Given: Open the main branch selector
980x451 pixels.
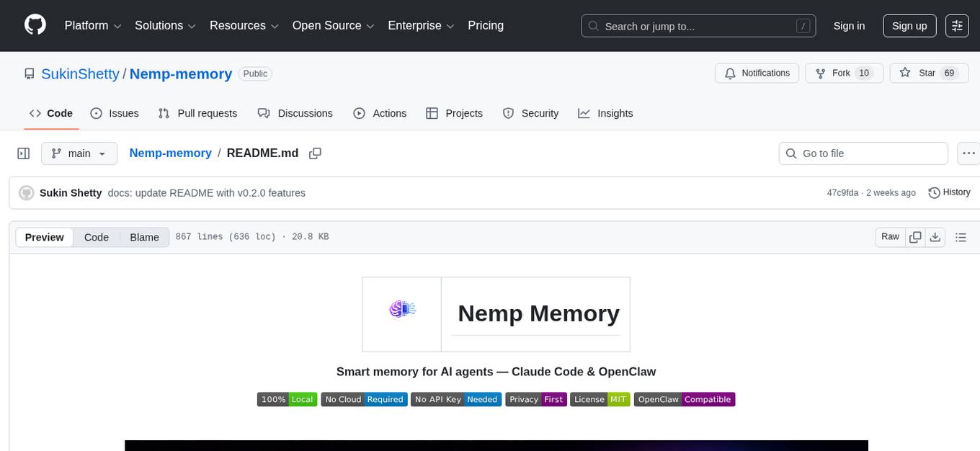Looking at the screenshot, I should 79,153.
